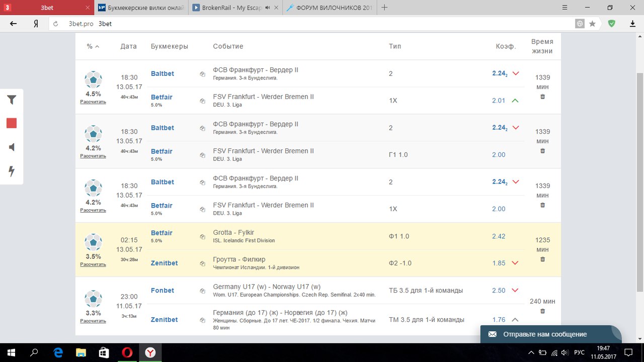Image resolution: width=644 pixels, height=362 pixels.
Task: Click the football icon of the 3.5% surebet
Action: 93,242
